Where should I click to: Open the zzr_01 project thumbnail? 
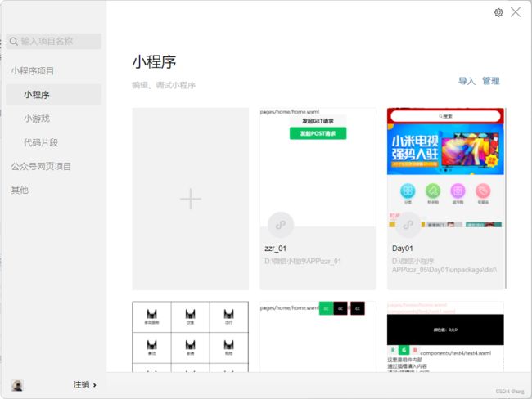[x=318, y=168]
